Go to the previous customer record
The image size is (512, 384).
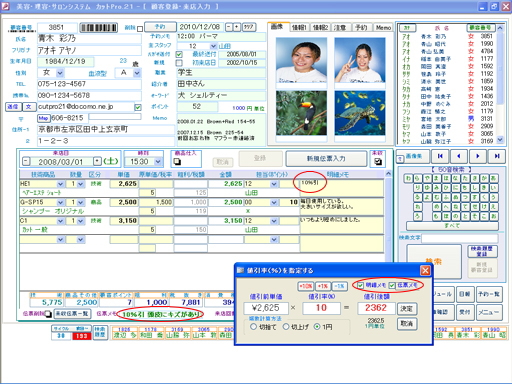(459, 156)
